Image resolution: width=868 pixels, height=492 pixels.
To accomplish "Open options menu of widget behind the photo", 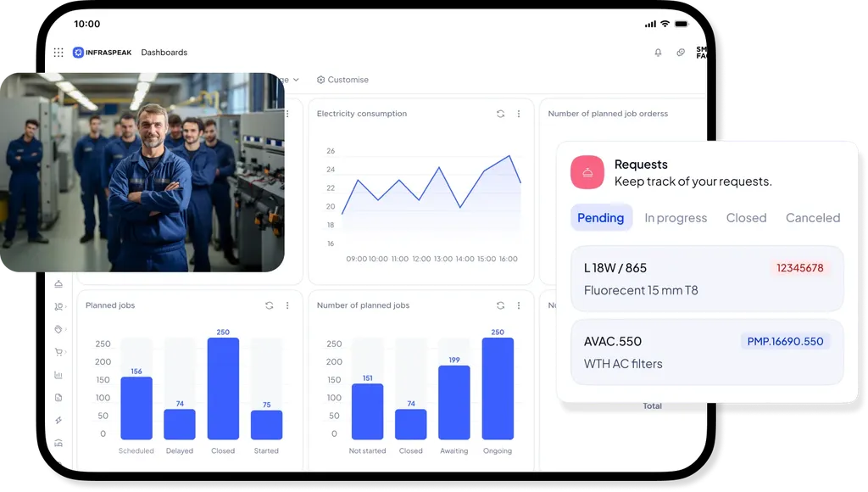I will pos(287,114).
